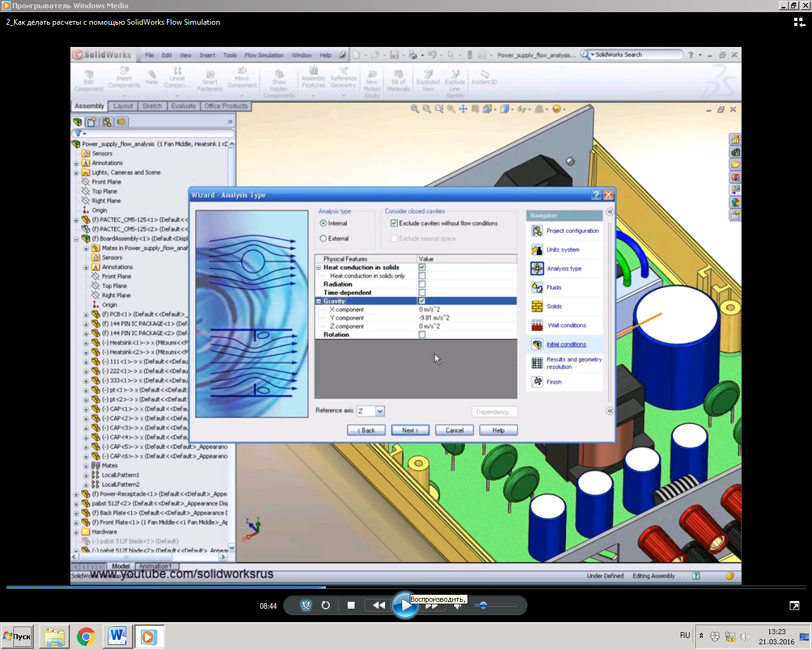This screenshot has height=650, width=812.
Task: Toggle Heat conduction in solids checkbox
Action: (x=422, y=267)
